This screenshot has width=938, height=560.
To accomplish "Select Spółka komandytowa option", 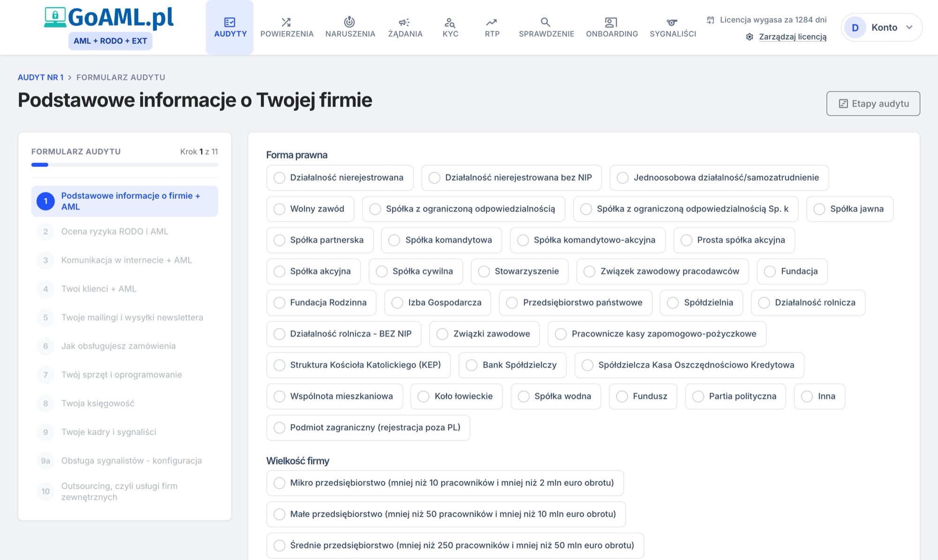I will (441, 240).
